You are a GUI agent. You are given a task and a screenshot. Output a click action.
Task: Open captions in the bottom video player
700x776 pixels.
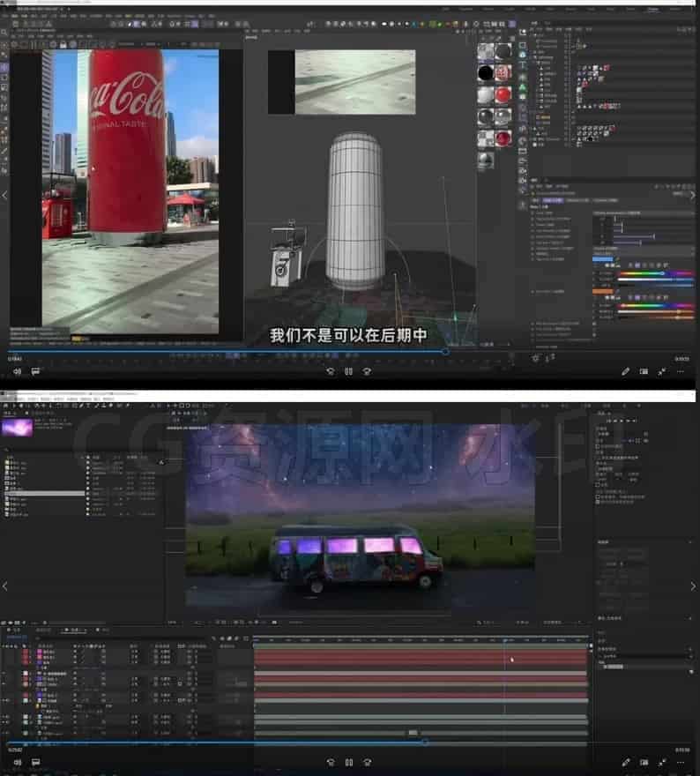pos(35,762)
